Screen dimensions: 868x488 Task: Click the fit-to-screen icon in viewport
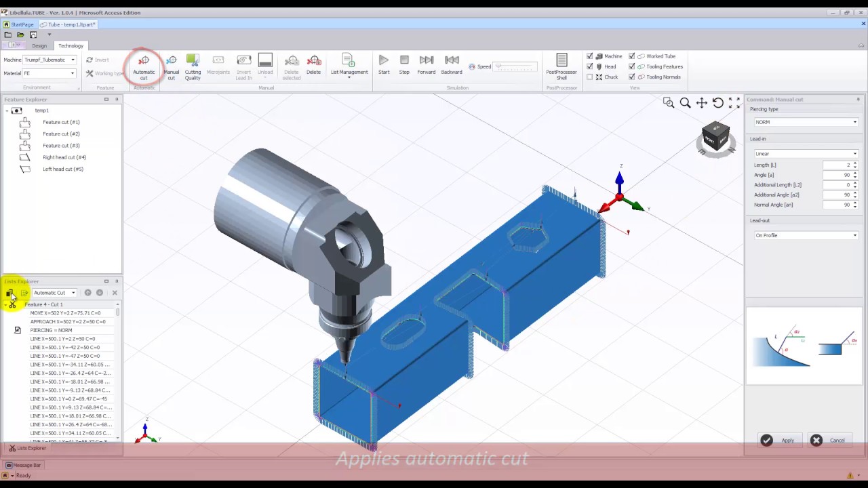(734, 102)
